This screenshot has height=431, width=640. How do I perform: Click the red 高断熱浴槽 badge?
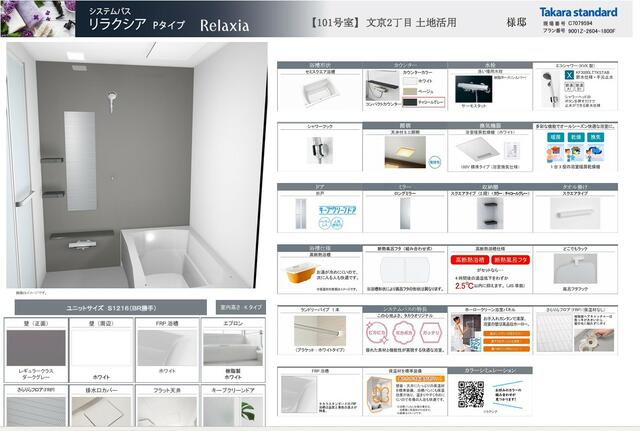point(470,260)
